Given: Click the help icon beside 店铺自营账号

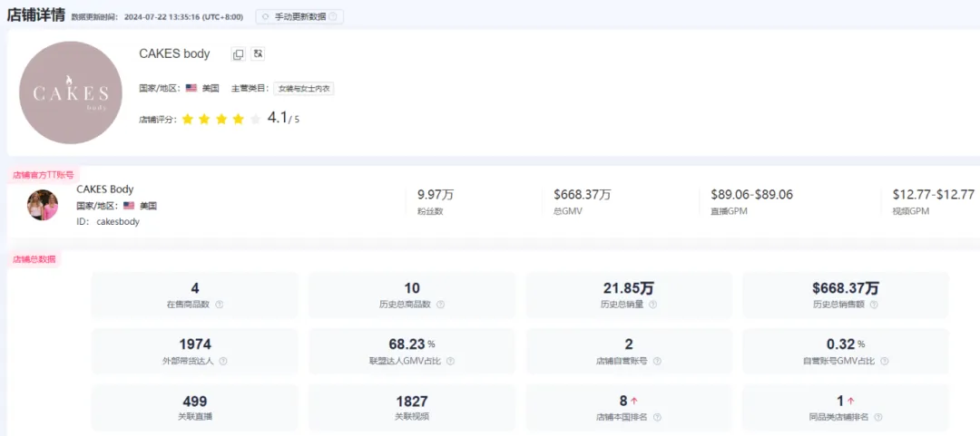Looking at the screenshot, I should pos(657,361).
